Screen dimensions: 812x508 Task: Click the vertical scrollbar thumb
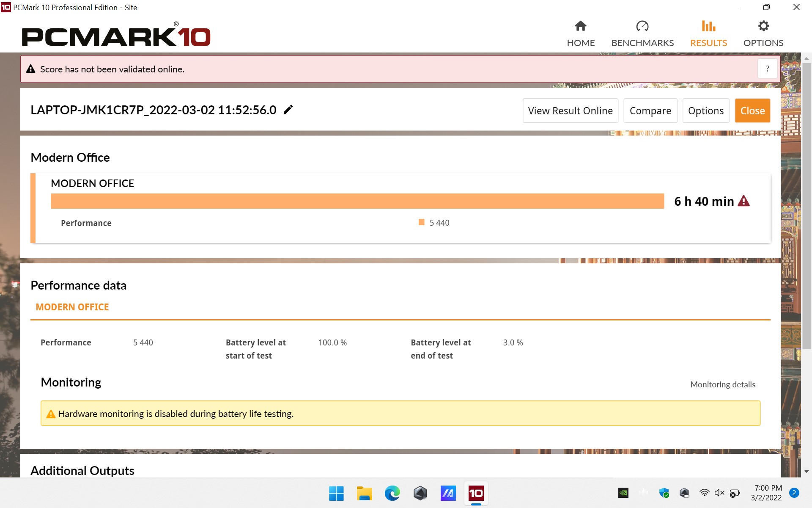(807, 206)
